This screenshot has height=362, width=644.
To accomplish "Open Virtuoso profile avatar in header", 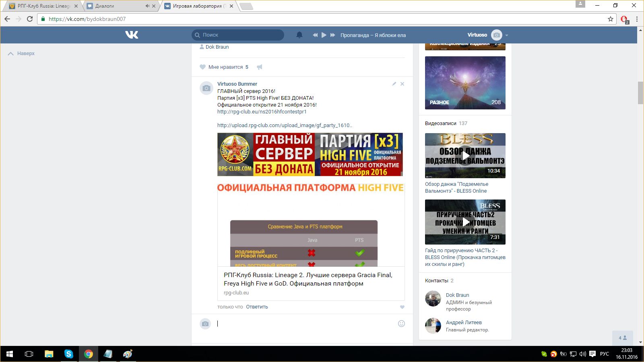I will pyautogui.click(x=497, y=35).
